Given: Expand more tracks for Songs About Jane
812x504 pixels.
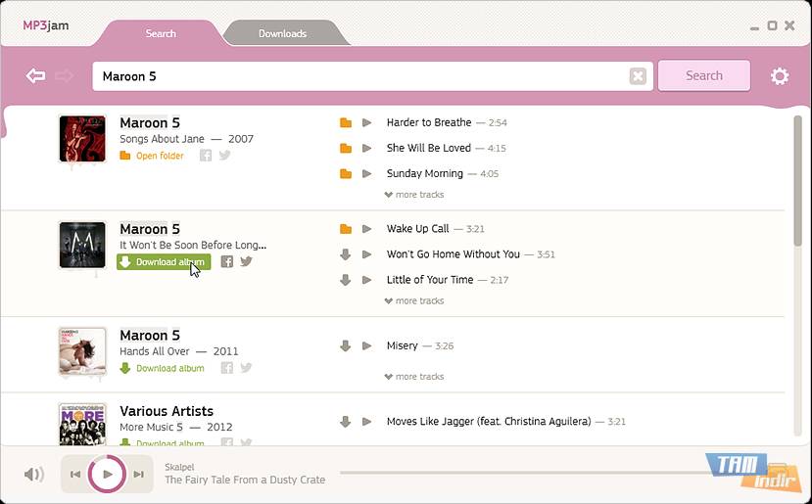Looking at the screenshot, I should 414,195.
